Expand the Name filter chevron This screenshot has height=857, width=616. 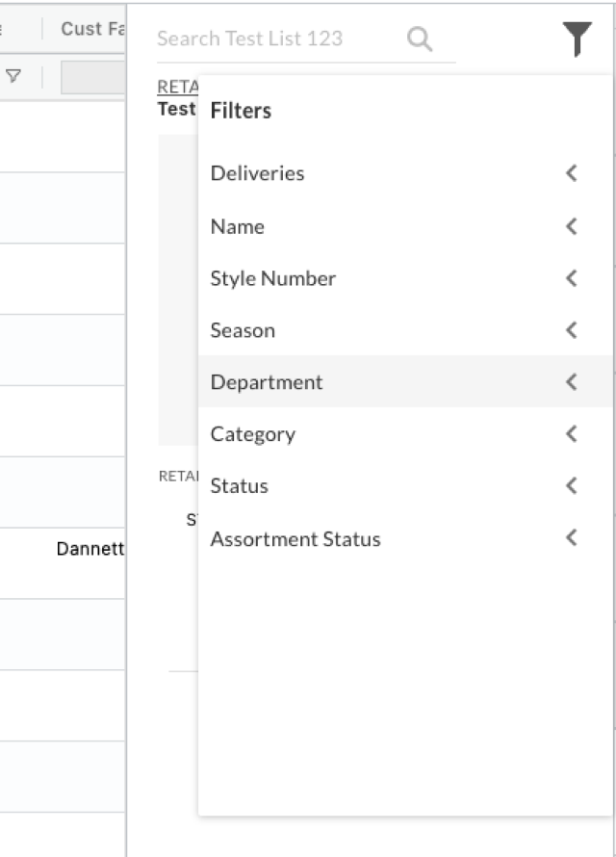571,226
